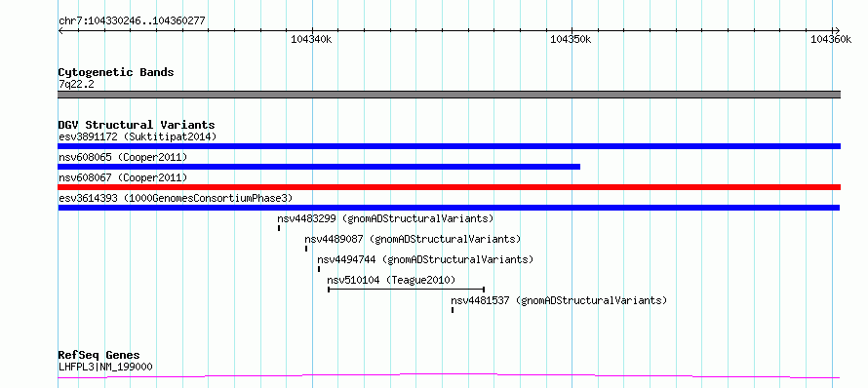868x388 pixels.
Task: Click the small tick marker under nsv4483299
Action: coord(279,228)
